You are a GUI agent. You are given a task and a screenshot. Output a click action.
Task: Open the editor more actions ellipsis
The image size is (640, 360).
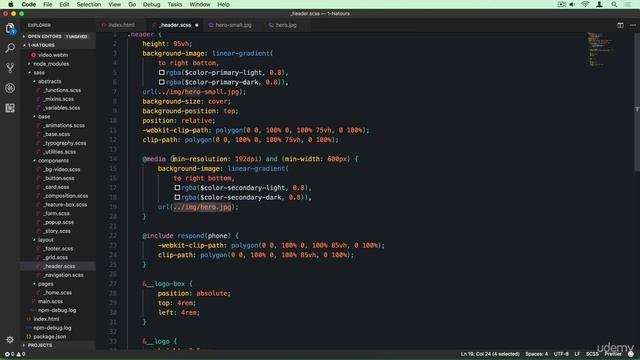pyautogui.click(x=633, y=25)
